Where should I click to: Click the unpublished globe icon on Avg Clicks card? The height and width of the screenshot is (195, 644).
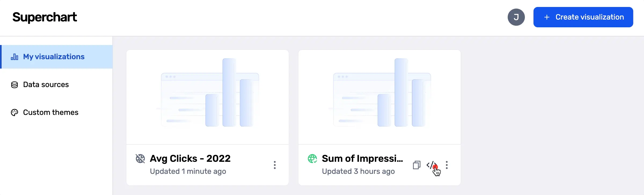pyautogui.click(x=140, y=159)
